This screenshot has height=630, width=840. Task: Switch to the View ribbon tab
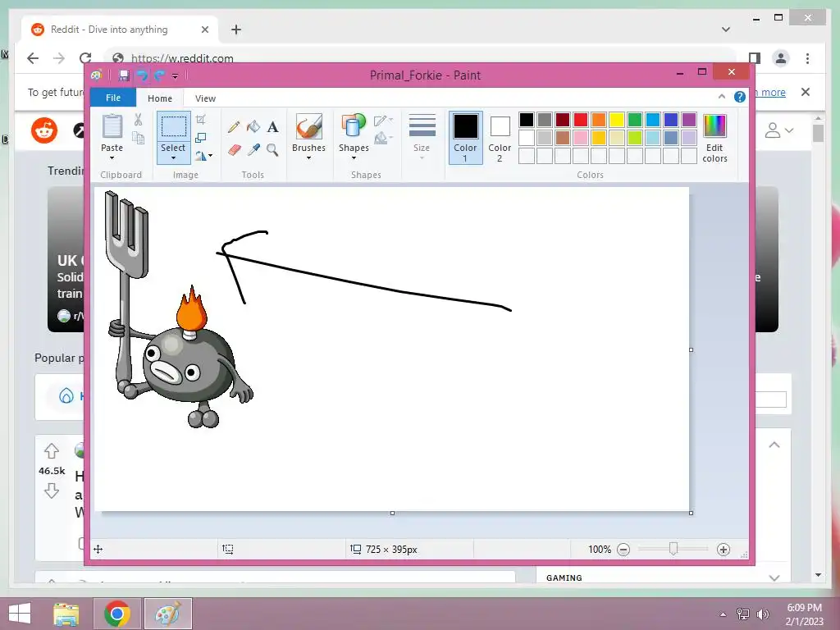(205, 98)
